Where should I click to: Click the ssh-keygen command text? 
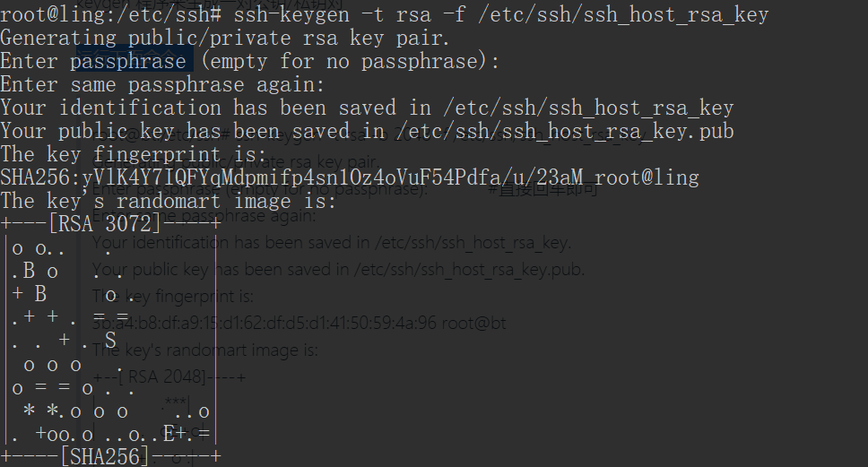pyautogui.click(x=501, y=15)
